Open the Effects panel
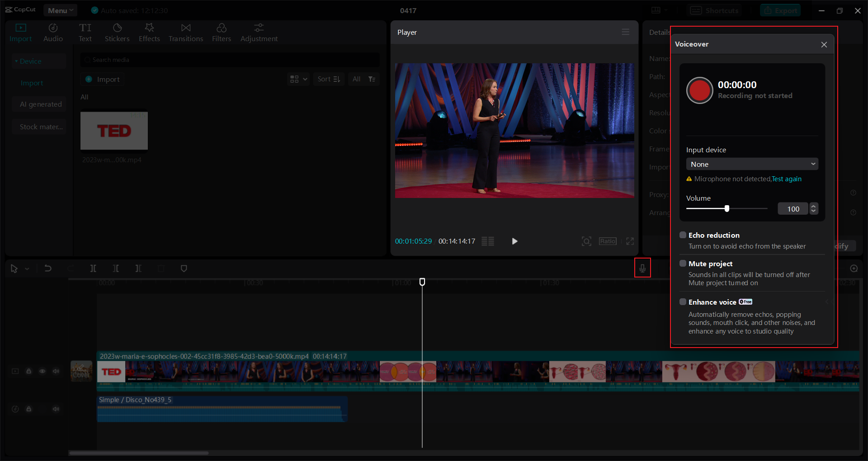The image size is (868, 461). [x=149, y=32]
